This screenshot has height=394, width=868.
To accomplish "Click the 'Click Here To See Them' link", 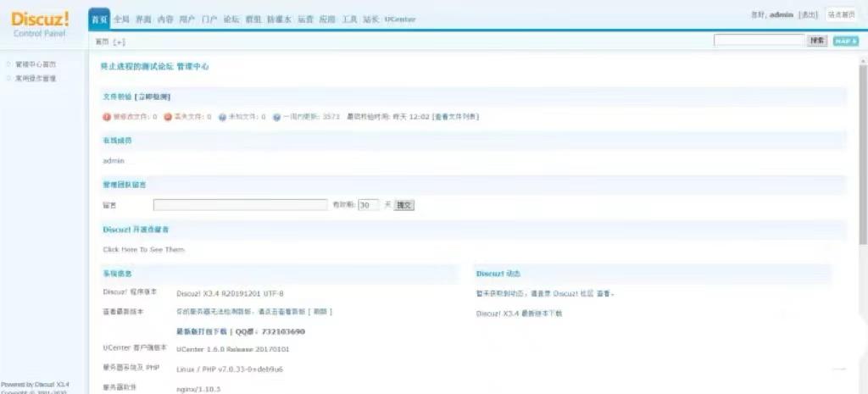I will (143, 250).
